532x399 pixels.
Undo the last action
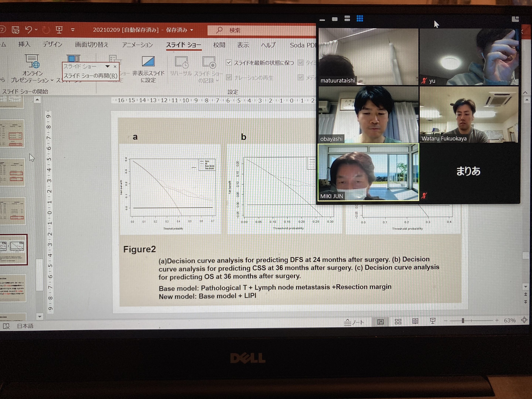pos(28,30)
